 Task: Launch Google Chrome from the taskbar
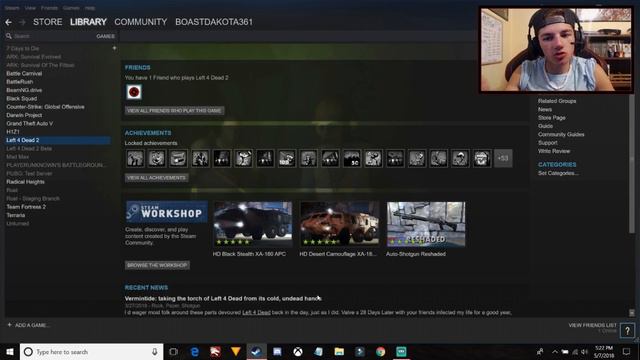pos(380,351)
